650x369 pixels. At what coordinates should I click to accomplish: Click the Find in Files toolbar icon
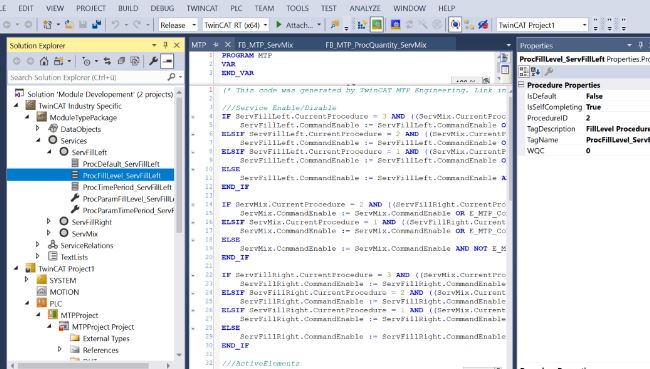[335, 25]
